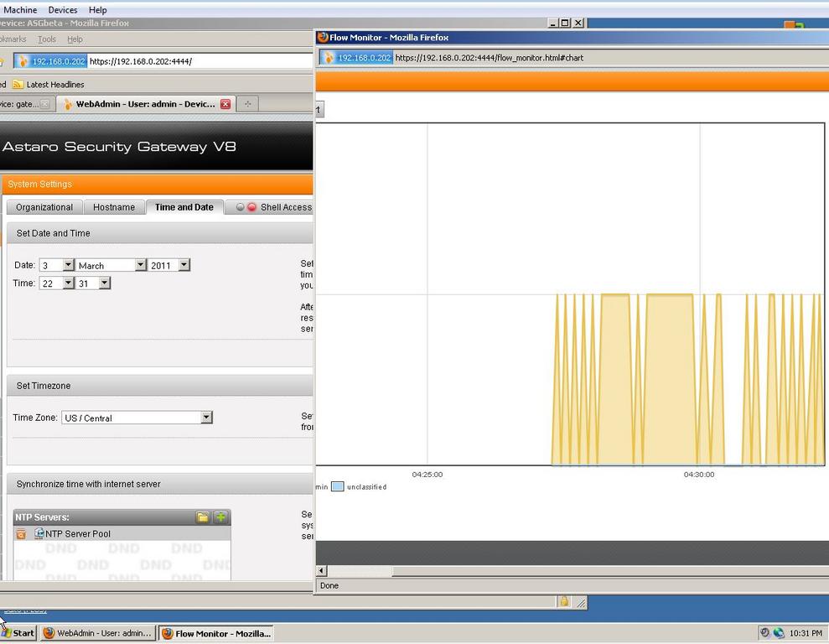Open the hour dropdown showing 22
Image resolution: width=829 pixels, height=644 pixels.
pos(69,283)
